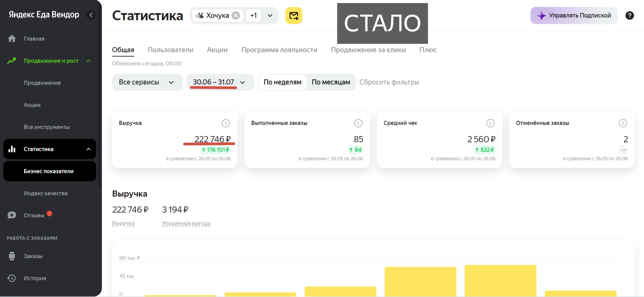Click the 45 тыс chart axis label
644x297 pixels.
(x=127, y=276)
